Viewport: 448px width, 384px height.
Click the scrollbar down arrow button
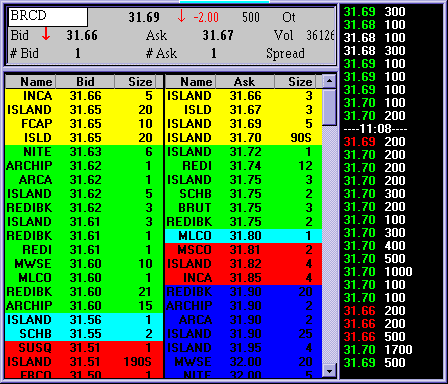click(x=329, y=371)
